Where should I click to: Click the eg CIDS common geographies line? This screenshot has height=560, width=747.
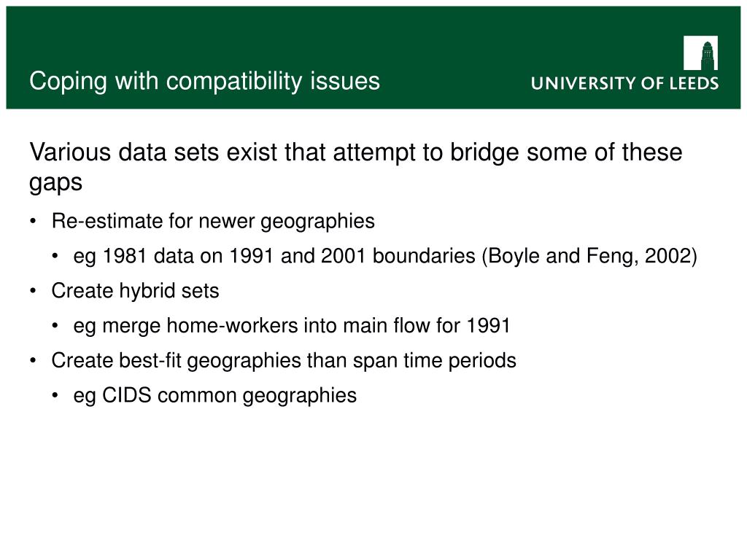coord(215,396)
